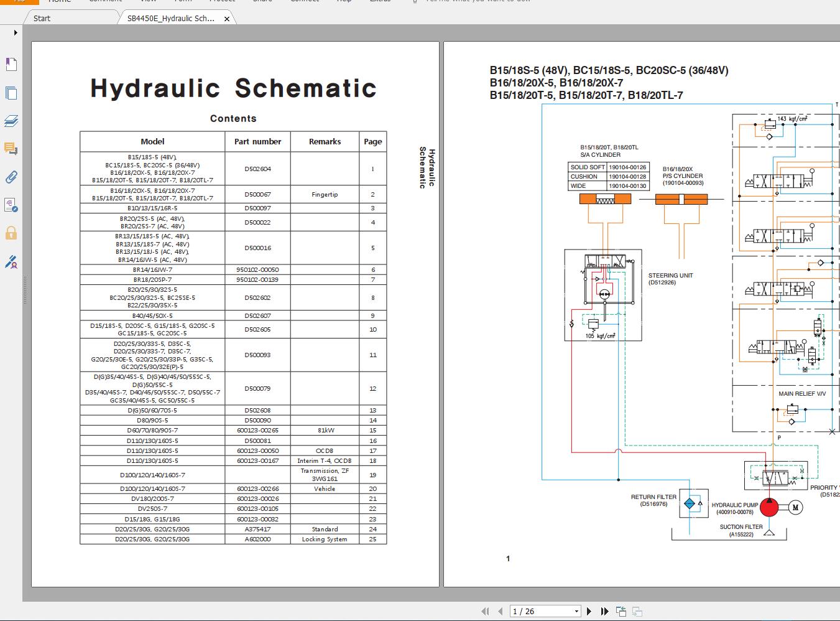Open the page number dropdown arrow

(576, 612)
